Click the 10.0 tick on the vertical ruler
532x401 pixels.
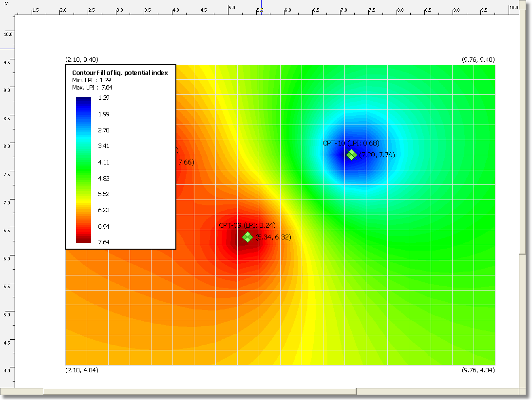pyautogui.click(x=8, y=34)
